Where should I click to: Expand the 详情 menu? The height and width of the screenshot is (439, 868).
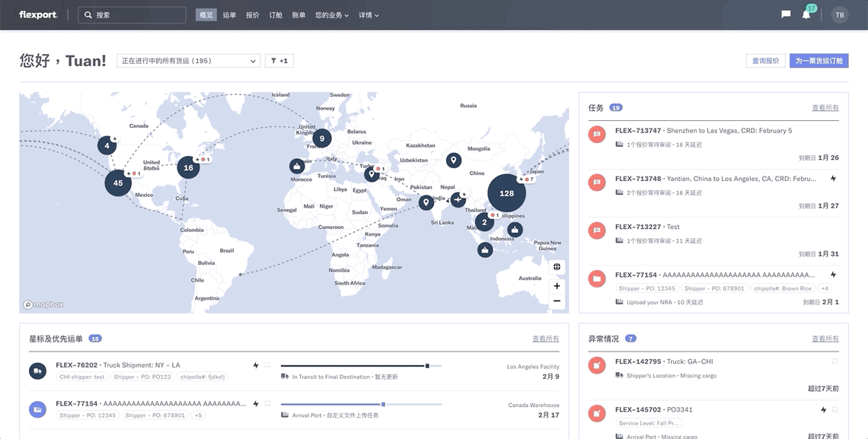369,15
